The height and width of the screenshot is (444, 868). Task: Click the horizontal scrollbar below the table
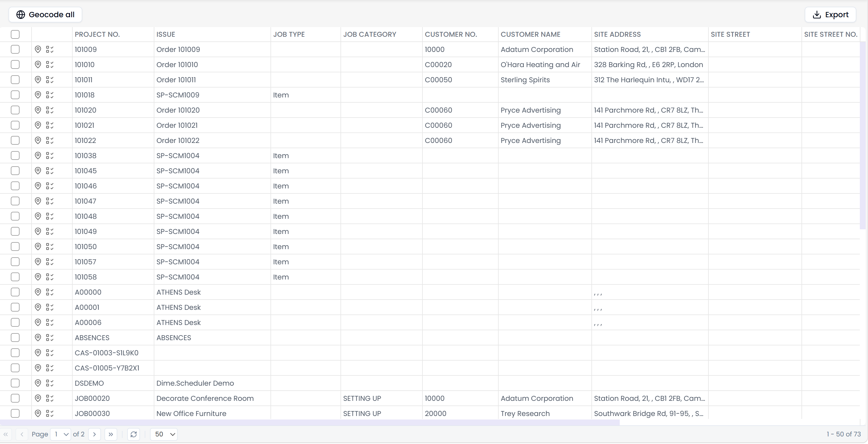click(310, 422)
